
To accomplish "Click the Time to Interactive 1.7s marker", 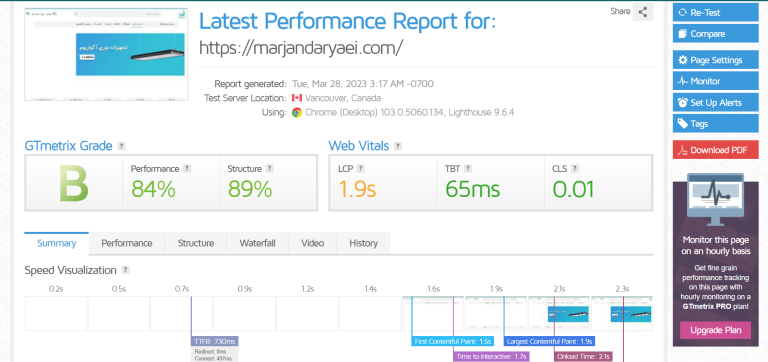I will 491,357.
